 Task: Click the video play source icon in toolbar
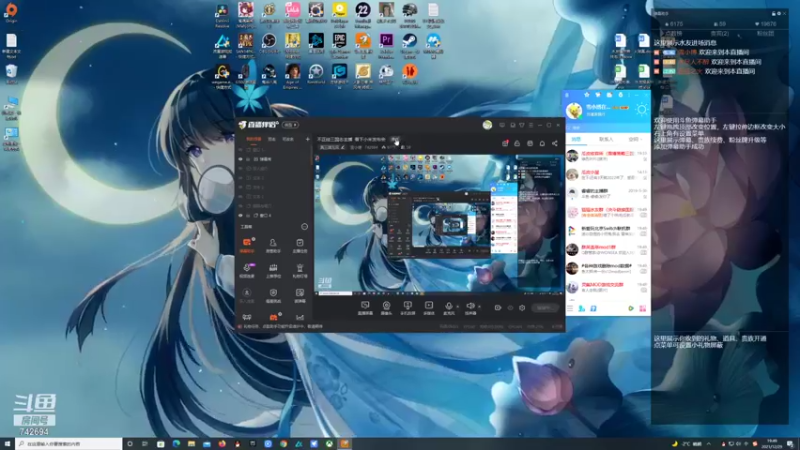coord(429,307)
